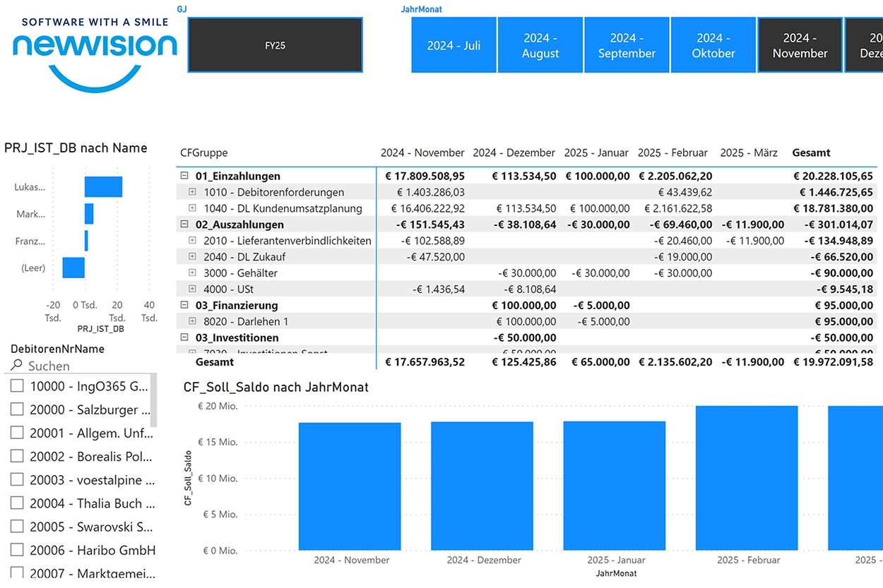Click the cell € 43.439,62
This screenshot has width=883, height=588.
pos(685,192)
